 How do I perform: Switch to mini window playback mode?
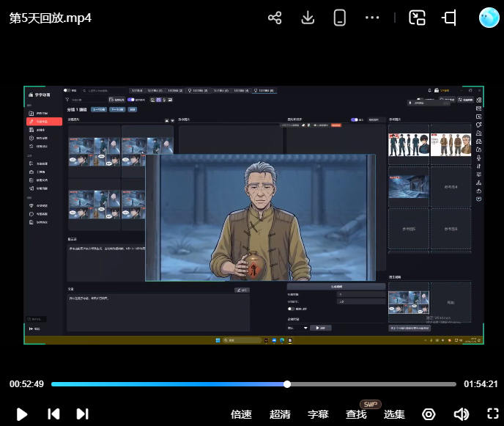pyautogui.click(x=417, y=18)
